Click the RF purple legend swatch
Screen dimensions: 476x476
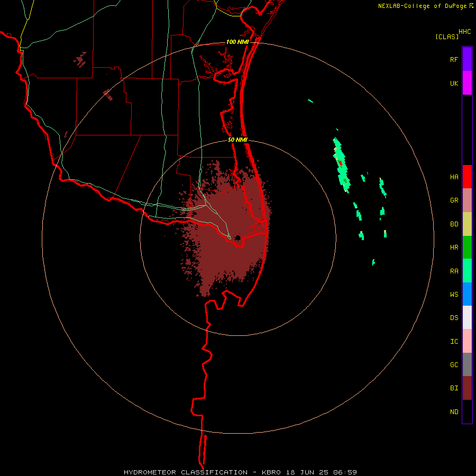click(x=467, y=59)
